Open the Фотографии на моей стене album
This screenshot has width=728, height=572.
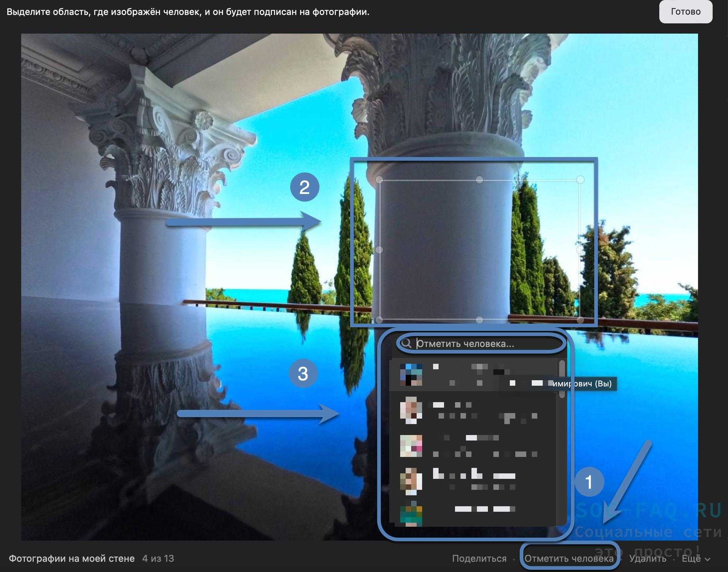72,558
